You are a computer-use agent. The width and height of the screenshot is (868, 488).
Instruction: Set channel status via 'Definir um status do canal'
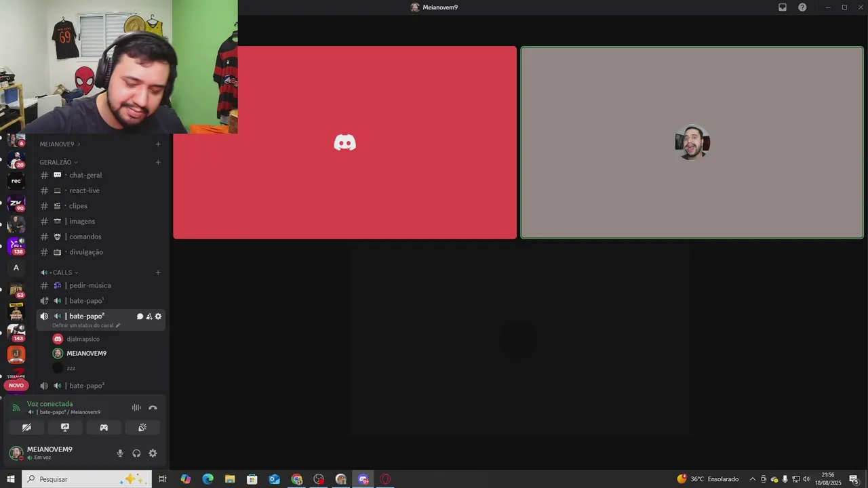coord(86,325)
